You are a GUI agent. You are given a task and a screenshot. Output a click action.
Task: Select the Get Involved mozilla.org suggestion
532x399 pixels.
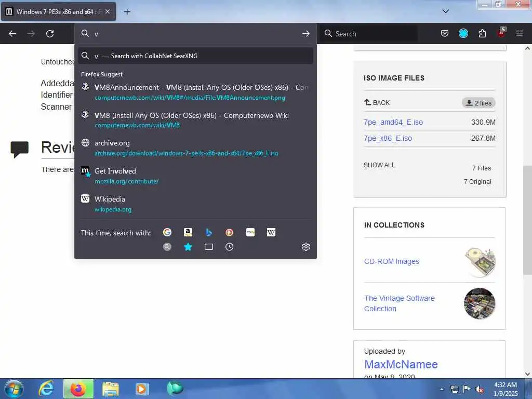195,176
